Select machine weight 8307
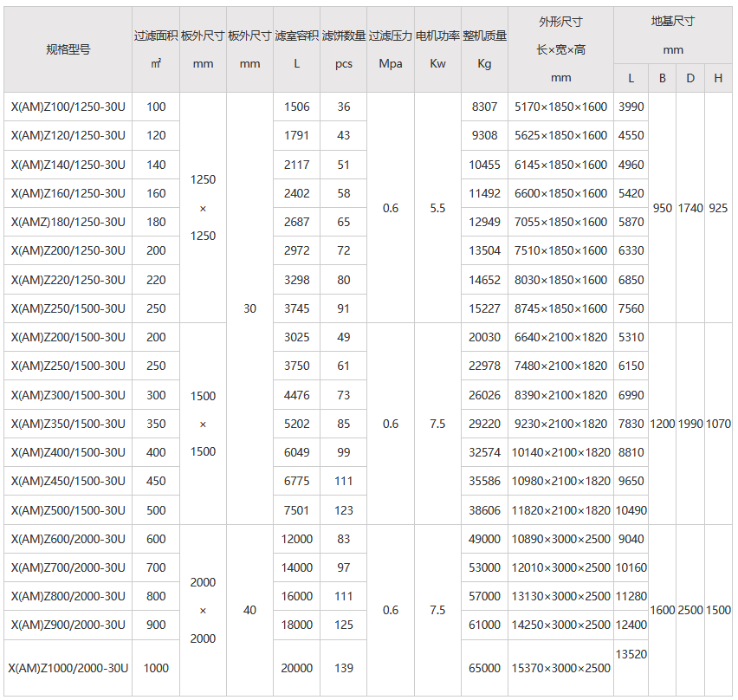The image size is (738, 700). [x=484, y=107]
